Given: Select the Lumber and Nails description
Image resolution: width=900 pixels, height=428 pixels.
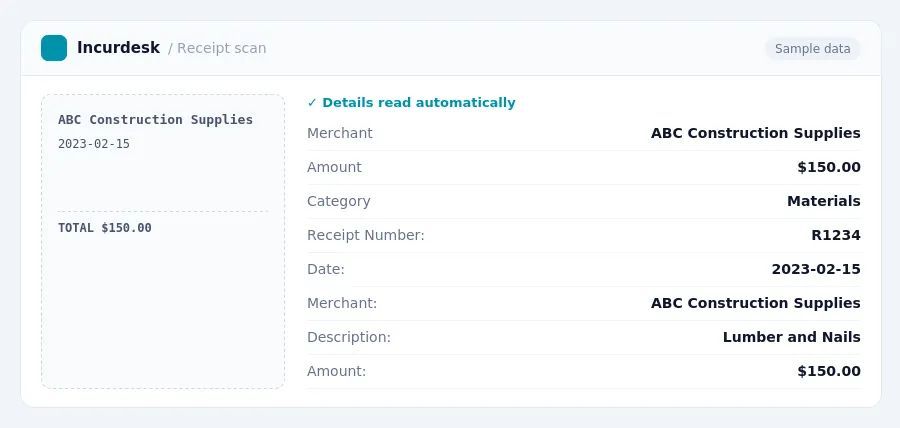Looking at the screenshot, I should (792, 337).
